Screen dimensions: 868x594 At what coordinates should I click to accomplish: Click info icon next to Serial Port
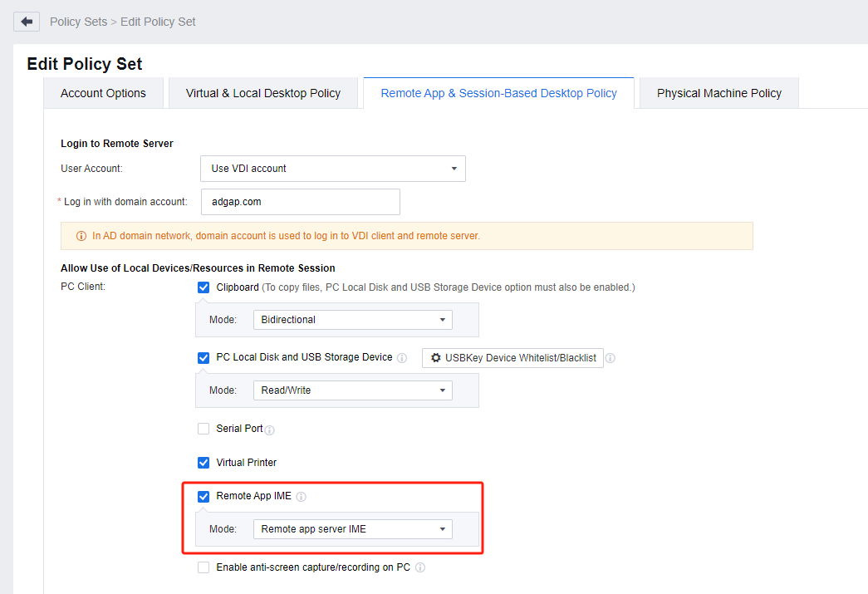[269, 430]
